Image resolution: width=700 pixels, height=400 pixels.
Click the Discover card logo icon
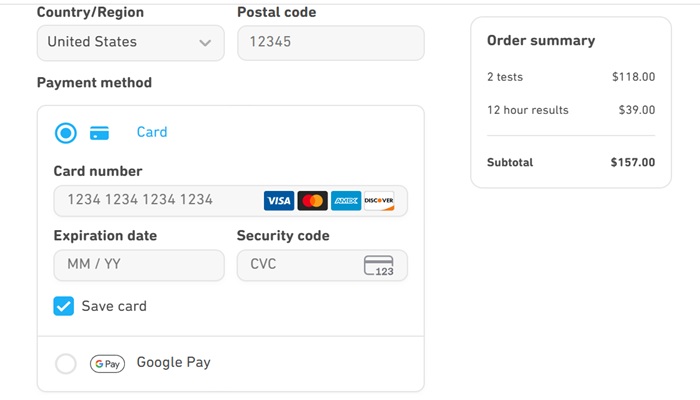point(379,201)
